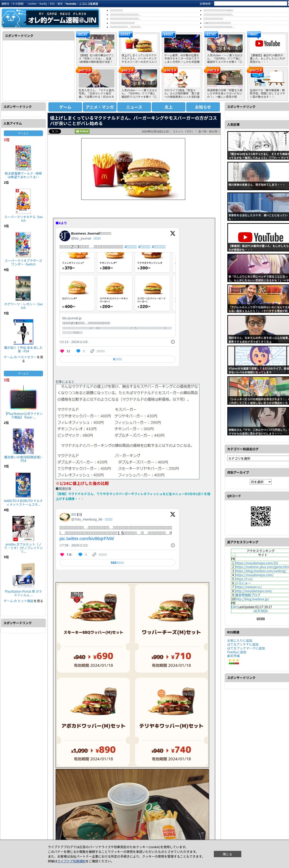Like the Business Journal tweet with the heart icon
Image resolution: width=289 pixels, height=868 pixels.
click(x=62, y=351)
